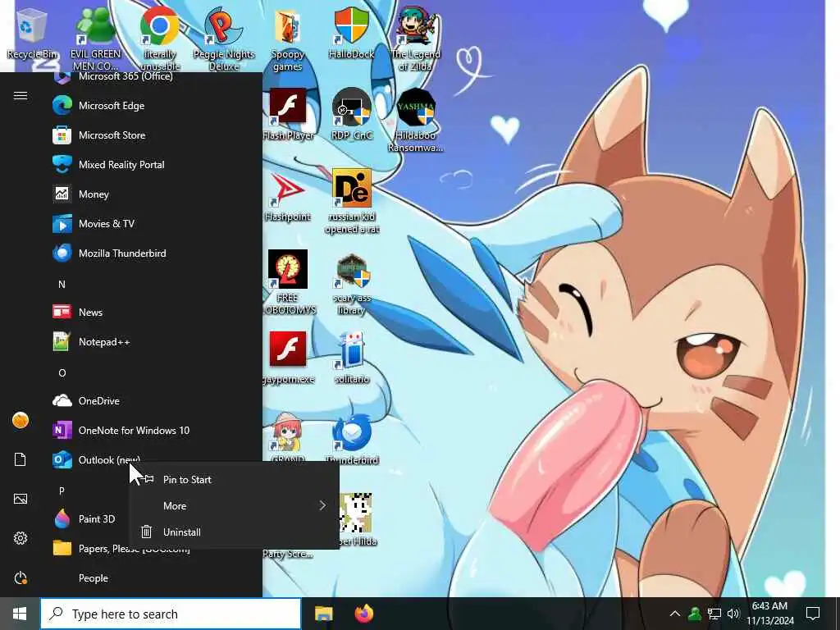The image size is (840, 630).
Task: Select the Spoopy games folder icon
Action: coord(288,39)
